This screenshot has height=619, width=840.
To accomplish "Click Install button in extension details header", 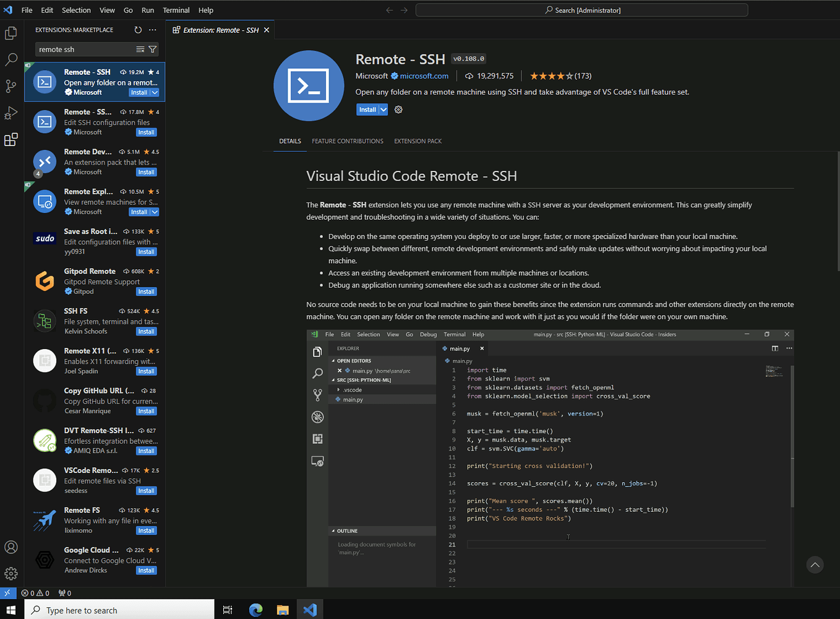I will [x=367, y=110].
